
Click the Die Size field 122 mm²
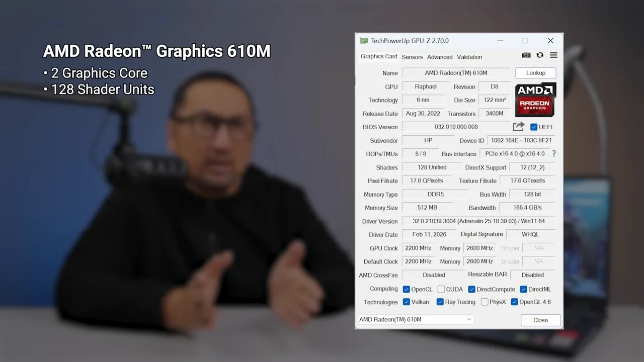[495, 100]
